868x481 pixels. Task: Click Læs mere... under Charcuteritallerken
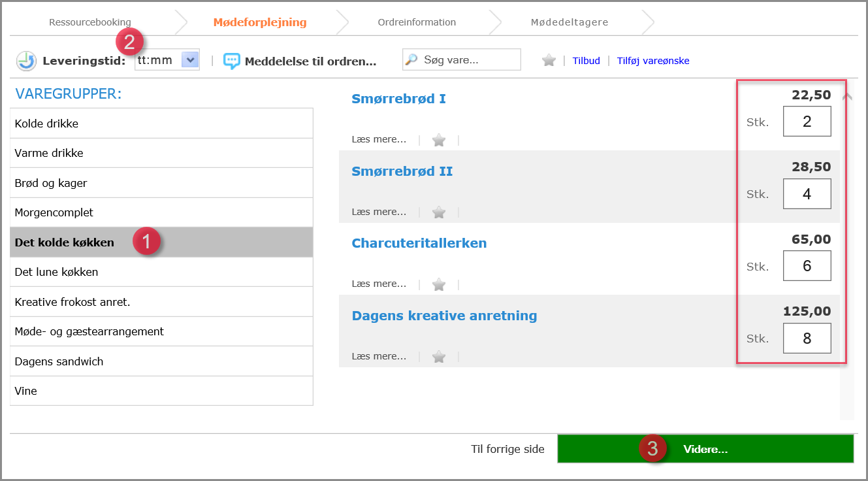[x=379, y=284]
